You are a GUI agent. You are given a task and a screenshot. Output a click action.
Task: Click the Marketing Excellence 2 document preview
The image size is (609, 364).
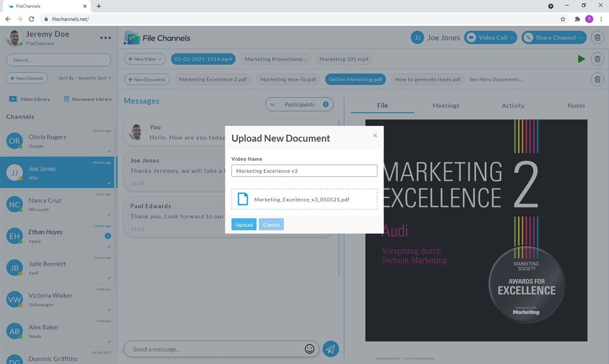(x=476, y=230)
